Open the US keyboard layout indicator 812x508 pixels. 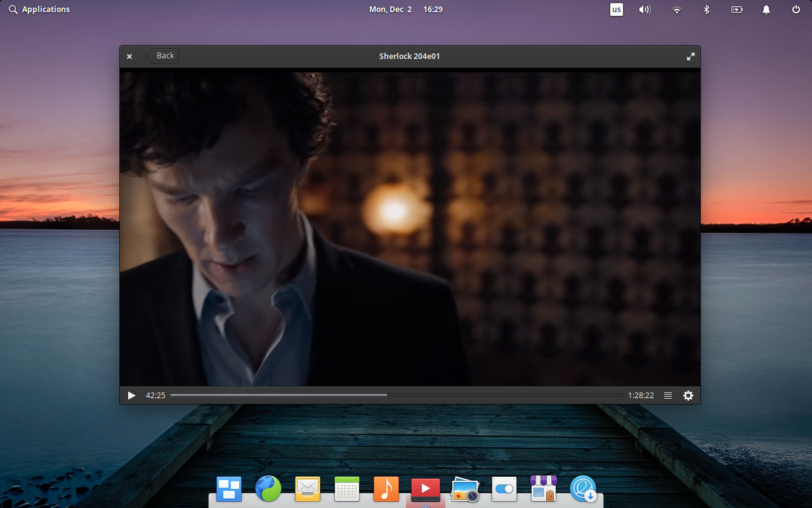(x=617, y=10)
